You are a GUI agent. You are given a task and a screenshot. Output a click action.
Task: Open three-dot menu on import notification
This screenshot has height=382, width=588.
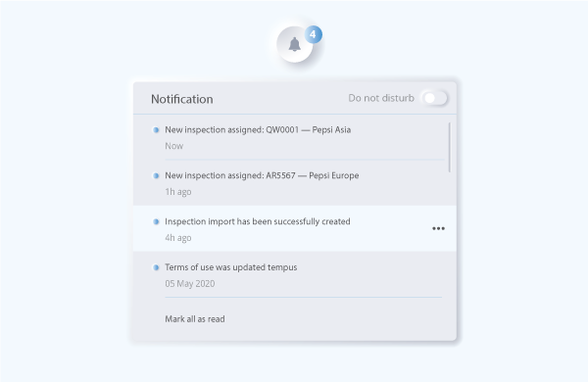[x=438, y=228]
